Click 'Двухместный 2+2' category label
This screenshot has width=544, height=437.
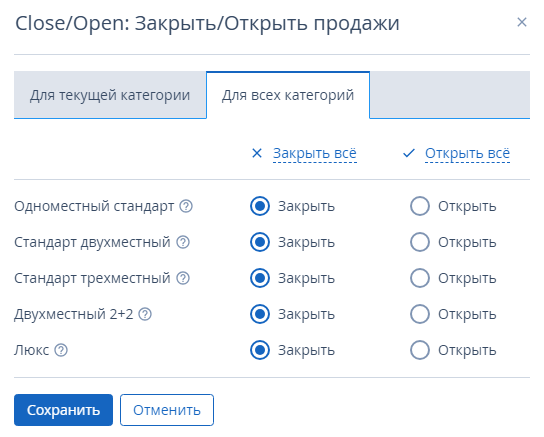74,315
